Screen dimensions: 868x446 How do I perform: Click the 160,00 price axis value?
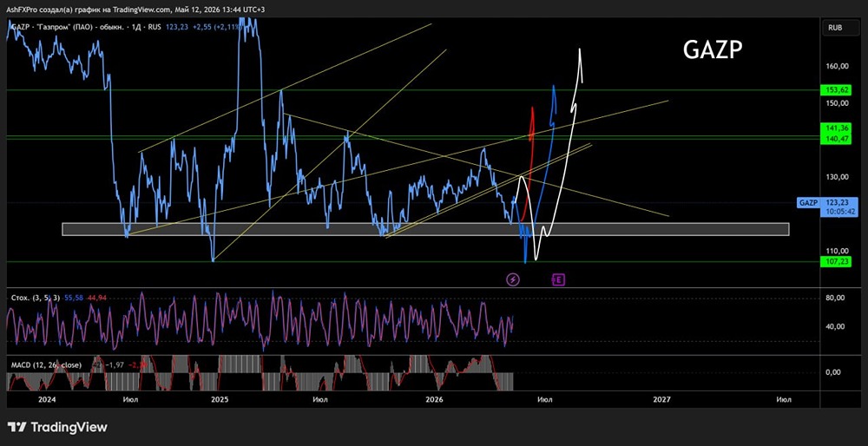pos(837,66)
